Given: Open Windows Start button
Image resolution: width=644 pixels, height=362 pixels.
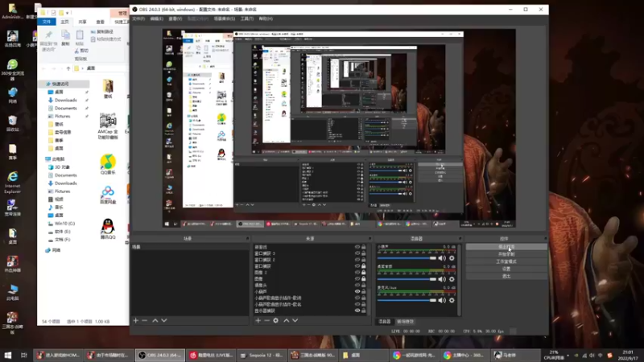Looking at the screenshot, I should 8,355.
